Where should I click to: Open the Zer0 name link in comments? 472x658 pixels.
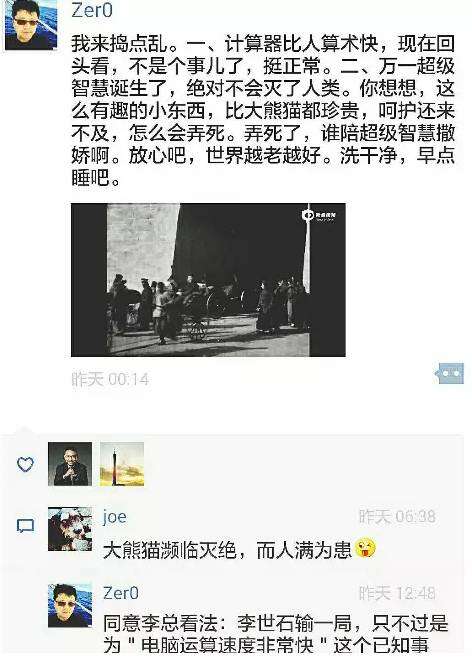point(121,593)
